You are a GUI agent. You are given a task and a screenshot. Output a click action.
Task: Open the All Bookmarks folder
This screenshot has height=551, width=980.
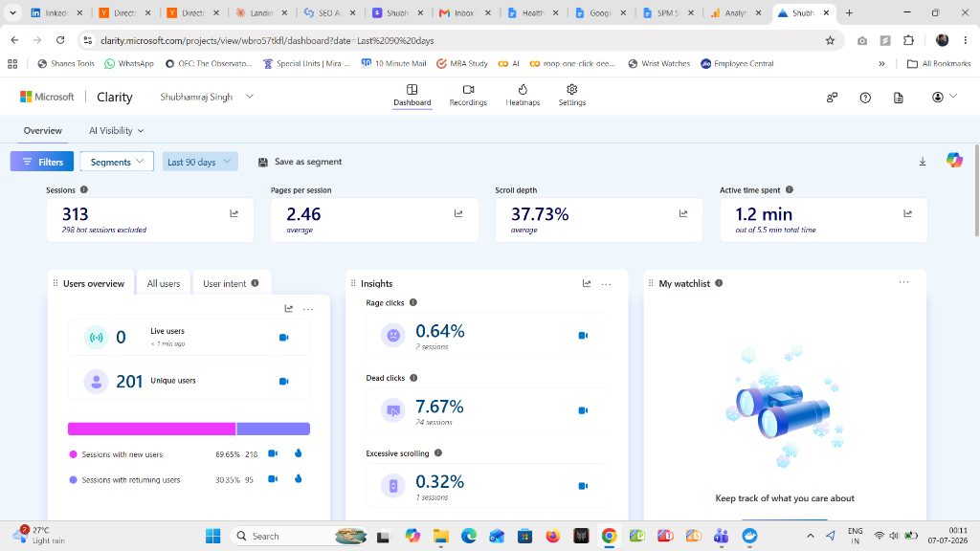pyautogui.click(x=939, y=64)
